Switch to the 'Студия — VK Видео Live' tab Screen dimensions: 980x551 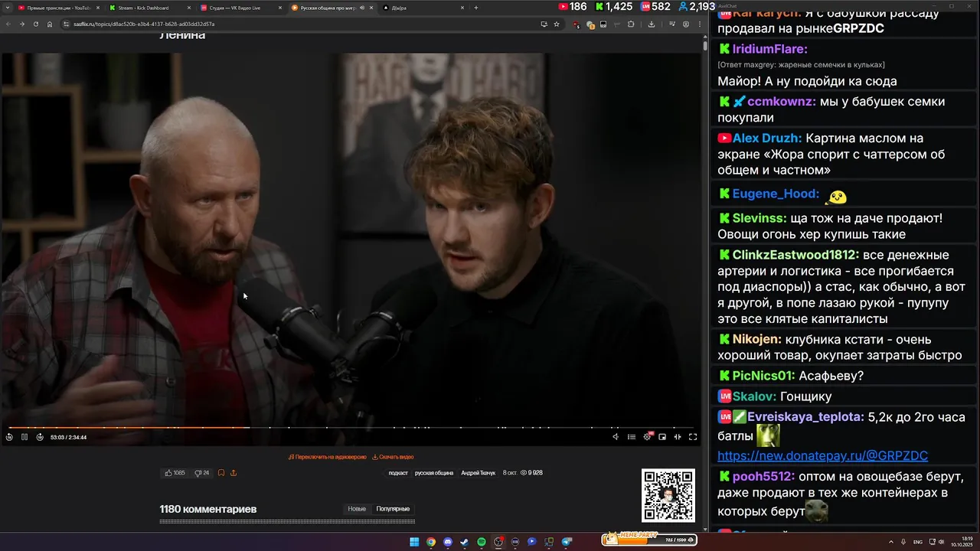[x=241, y=8]
